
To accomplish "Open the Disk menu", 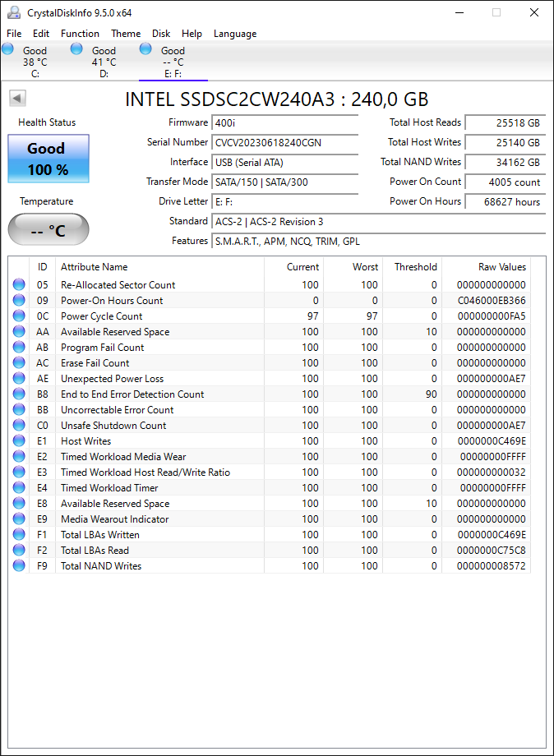I will coord(161,33).
